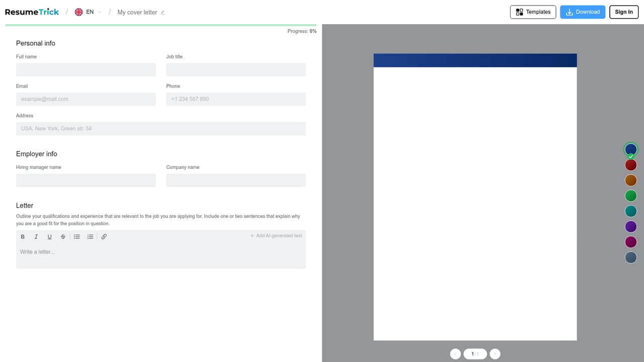Screen dimensions: 644x362
Task: Click the 'My cover letter' title
Action: click(x=137, y=13)
